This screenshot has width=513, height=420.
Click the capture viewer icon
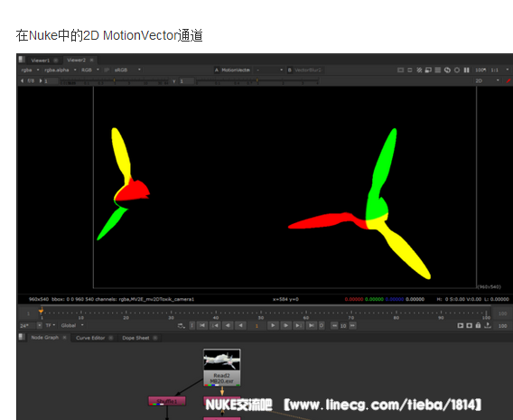(469, 326)
